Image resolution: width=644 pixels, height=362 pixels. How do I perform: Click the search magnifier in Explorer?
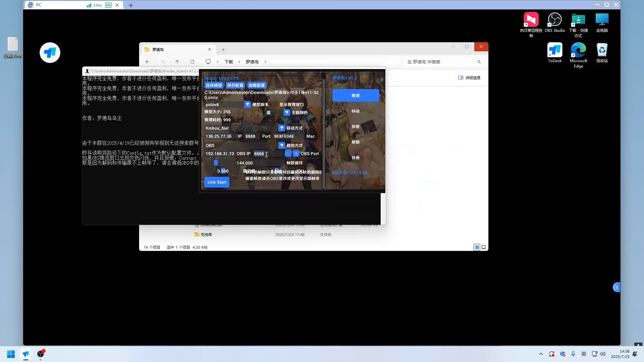point(479,62)
